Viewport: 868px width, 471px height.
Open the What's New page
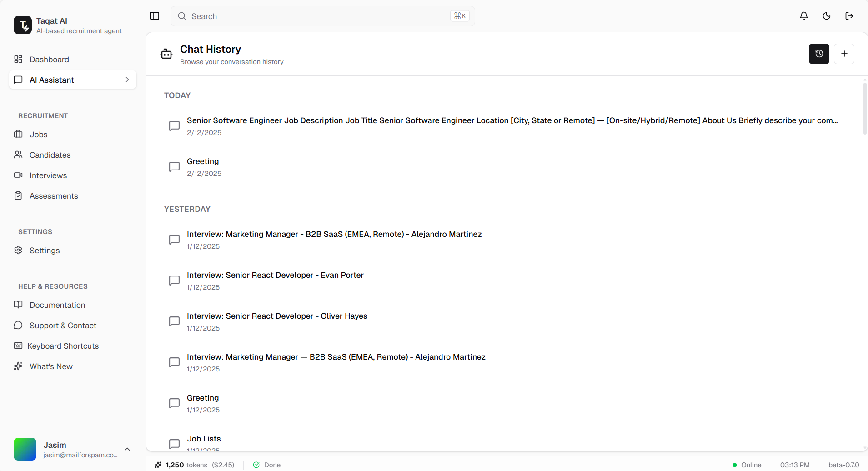click(51, 366)
